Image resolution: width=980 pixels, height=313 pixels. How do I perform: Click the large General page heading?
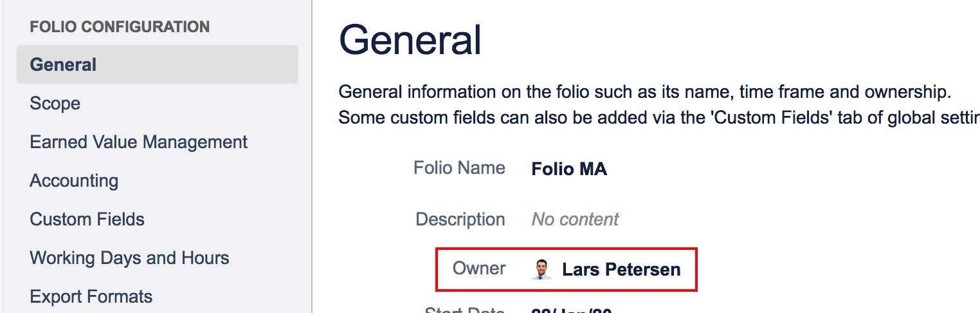click(410, 40)
